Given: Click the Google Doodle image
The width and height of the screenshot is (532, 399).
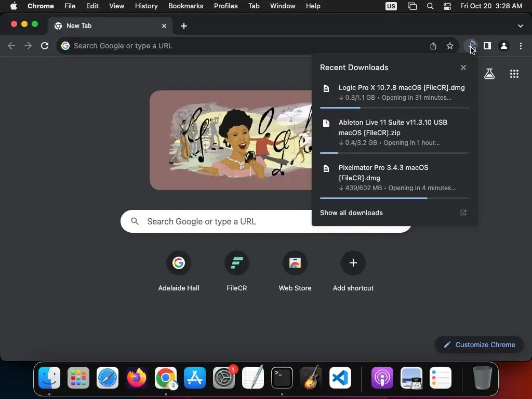Looking at the screenshot, I should pyautogui.click(x=231, y=140).
